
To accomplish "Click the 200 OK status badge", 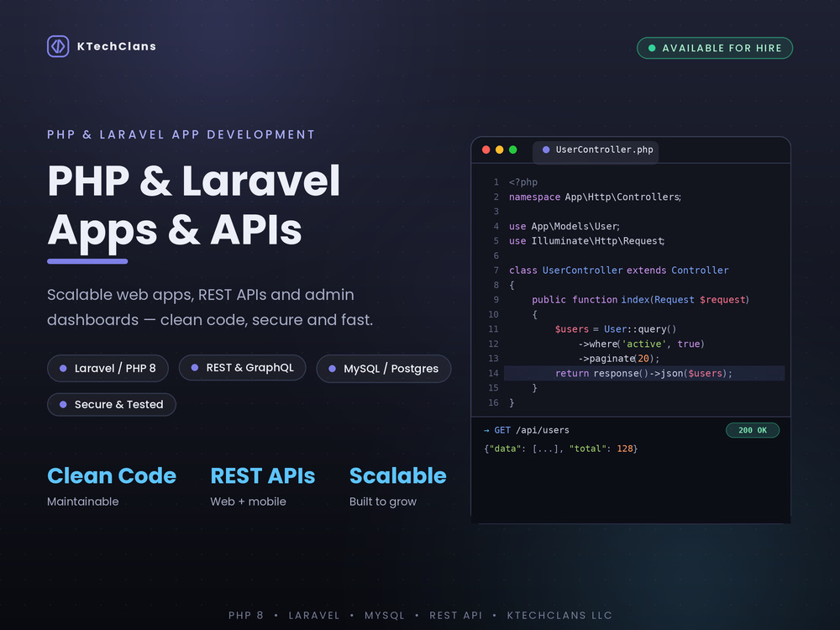I will coord(752,430).
